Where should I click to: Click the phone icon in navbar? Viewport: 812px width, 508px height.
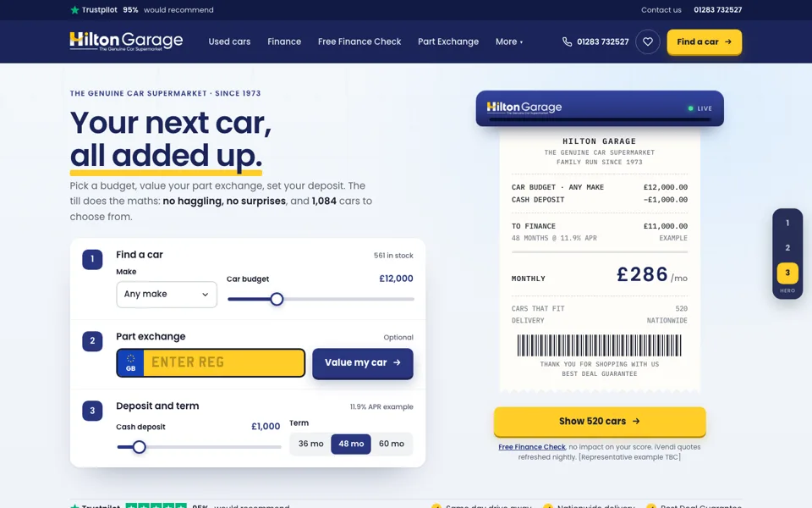567,42
